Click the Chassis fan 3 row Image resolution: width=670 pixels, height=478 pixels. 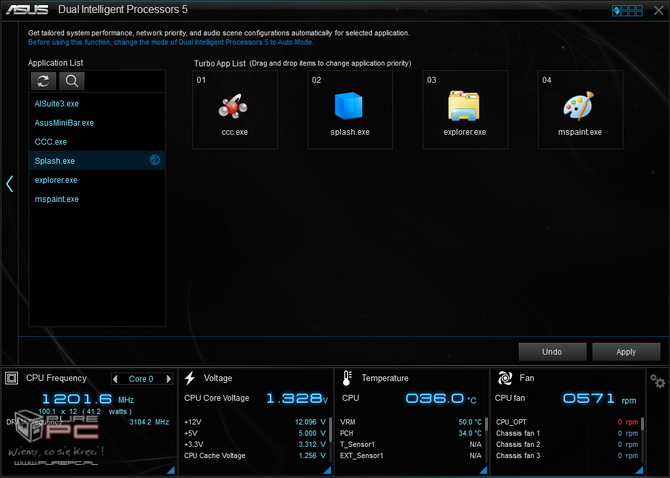(x=567, y=456)
